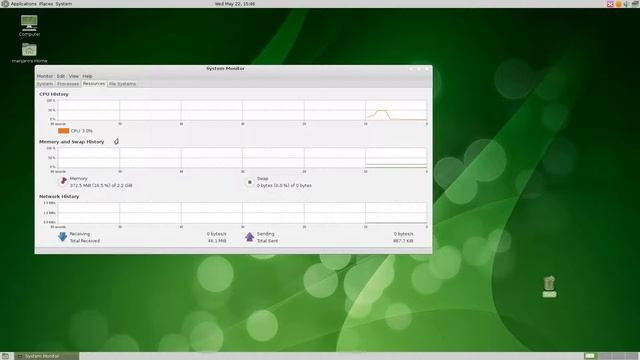Select the Resources tab
Screen dimensions: 640x360
[94, 83]
